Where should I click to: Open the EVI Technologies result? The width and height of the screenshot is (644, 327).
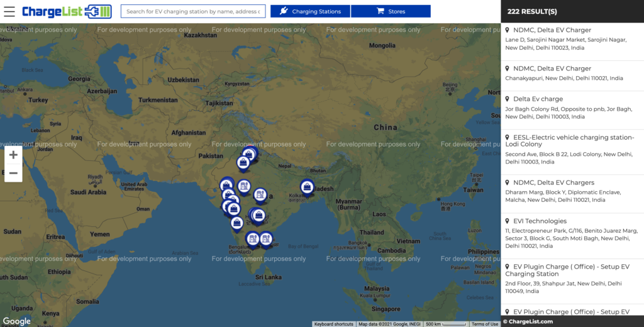540,221
